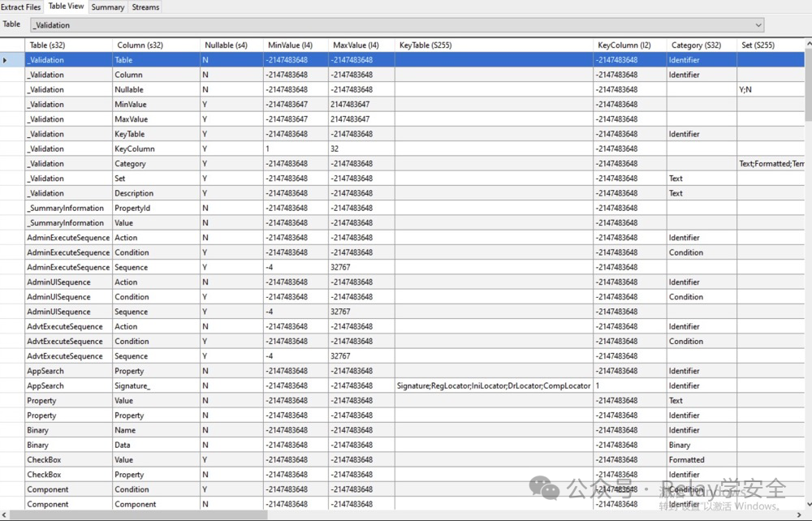The width and height of the screenshot is (812, 521).
Task: Select MaxValue '2147483647' in MinValue row
Action: [x=361, y=105]
